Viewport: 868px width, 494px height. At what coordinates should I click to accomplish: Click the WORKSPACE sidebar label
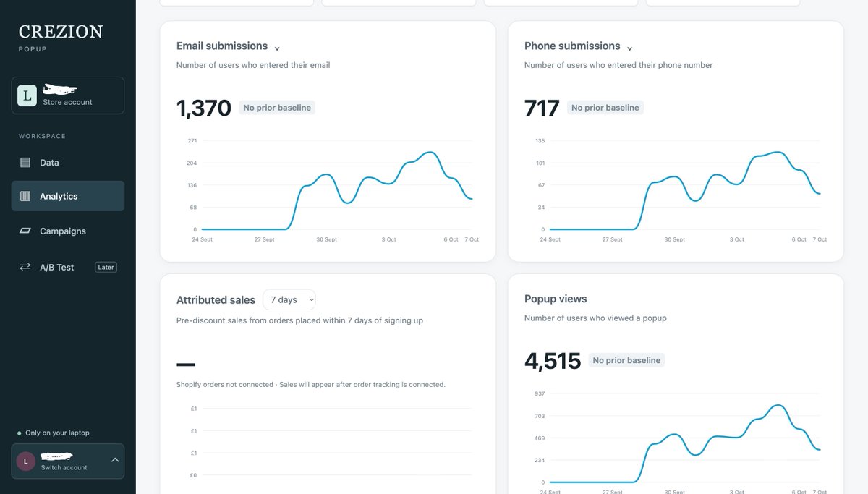42,136
